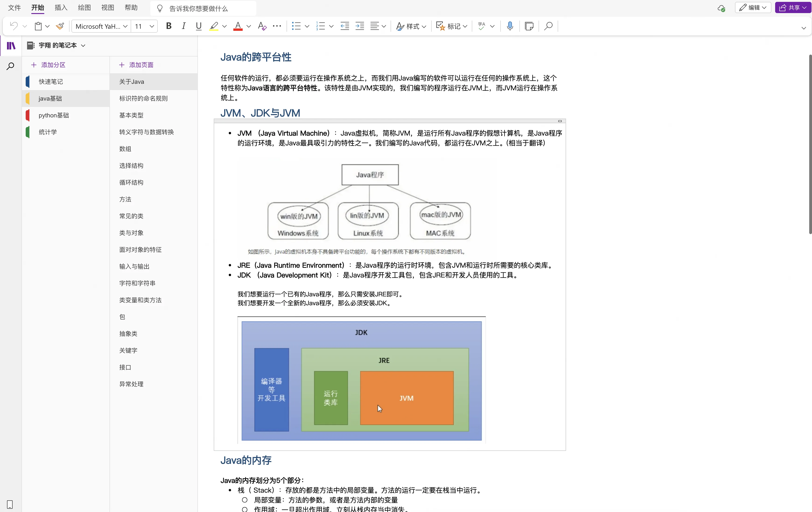The height and width of the screenshot is (512, 812).
Task: Click the sidebar search magnifier icon
Action: [x=10, y=66]
